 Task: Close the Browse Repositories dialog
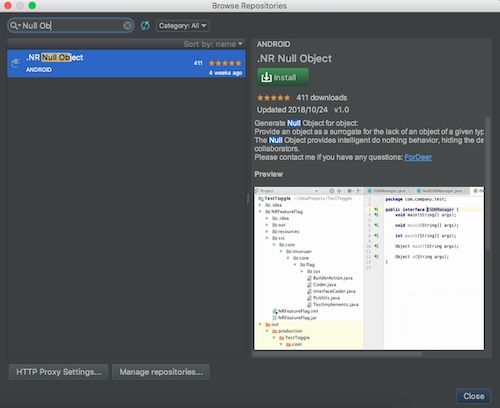click(x=473, y=396)
